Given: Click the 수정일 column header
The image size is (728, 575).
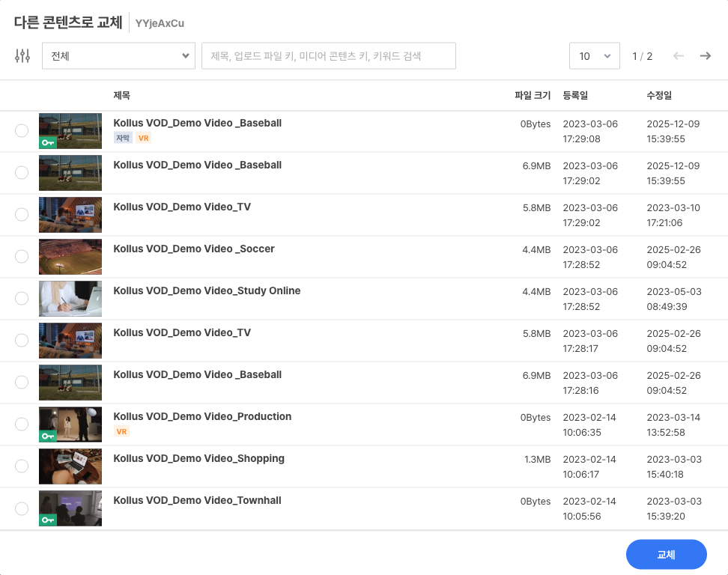Looking at the screenshot, I should pyautogui.click(x=658, y=95).
